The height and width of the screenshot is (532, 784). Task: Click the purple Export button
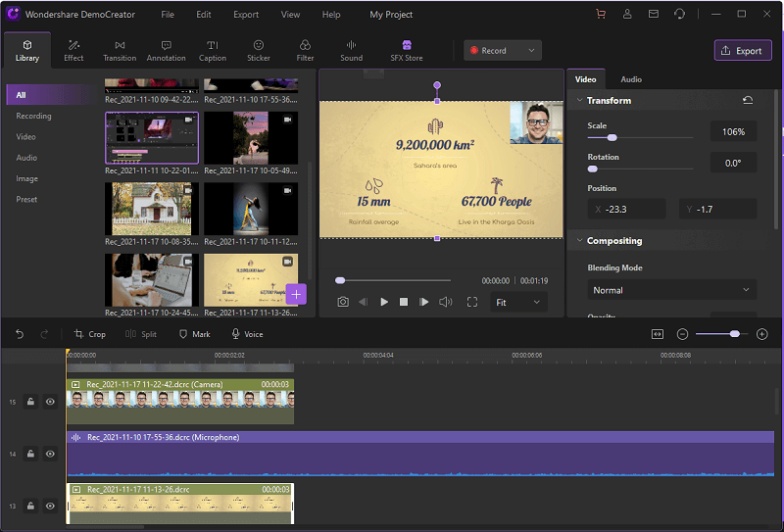click(743, 51)
